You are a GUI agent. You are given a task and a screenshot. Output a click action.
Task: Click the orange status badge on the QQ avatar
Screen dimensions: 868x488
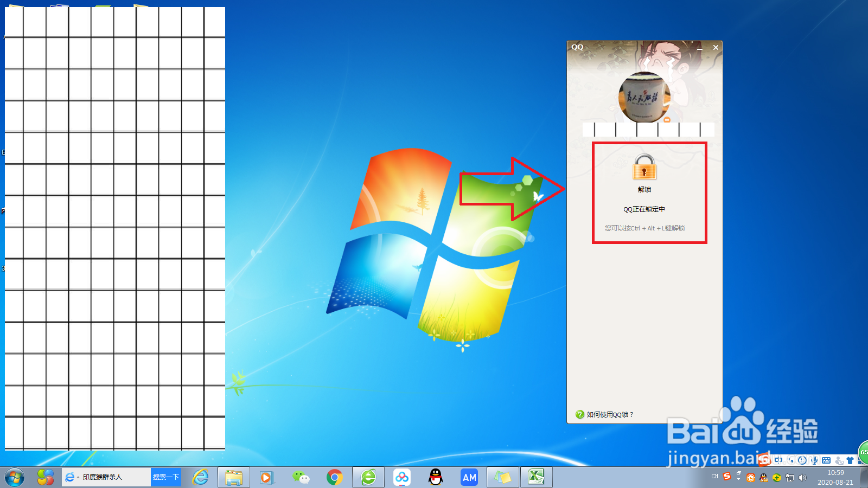tap(667, 119)
